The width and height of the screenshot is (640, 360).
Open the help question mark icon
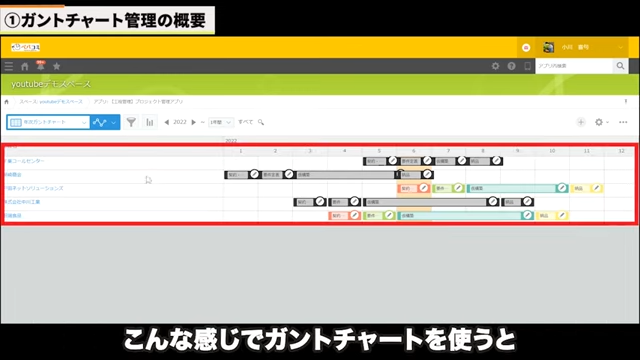511,66
